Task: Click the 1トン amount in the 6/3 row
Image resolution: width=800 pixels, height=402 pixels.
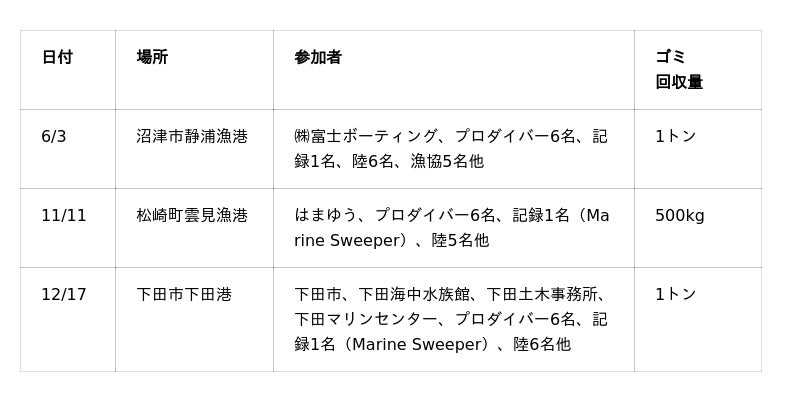Action: (676, 137)
